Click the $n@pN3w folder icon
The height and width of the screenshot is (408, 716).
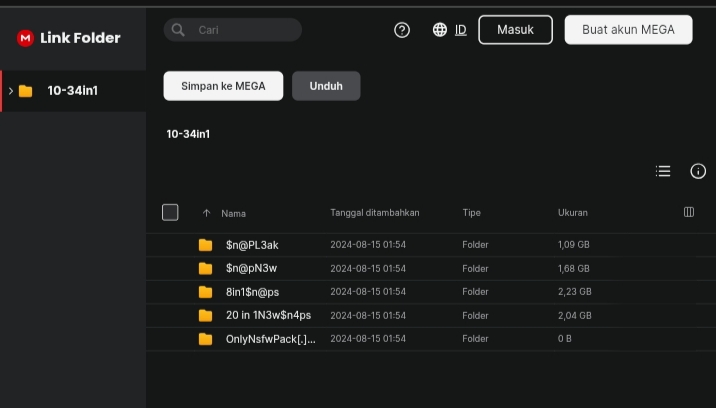(x=205, y=269)
